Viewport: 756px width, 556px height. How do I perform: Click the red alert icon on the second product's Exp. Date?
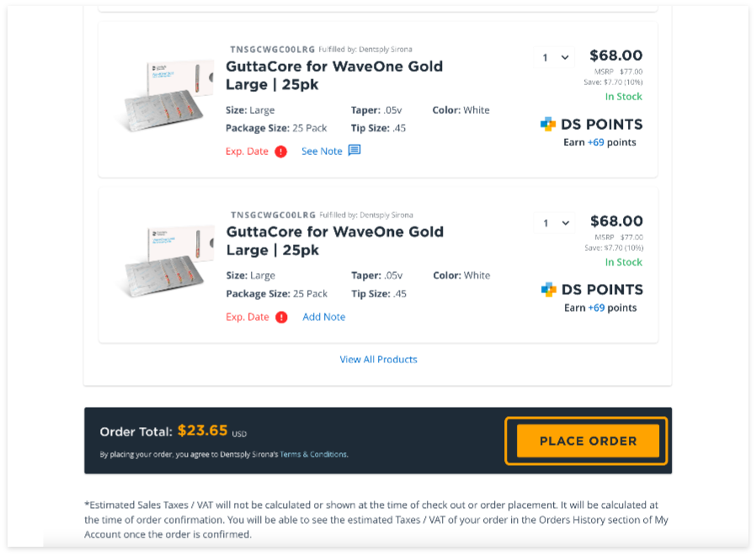281,317
